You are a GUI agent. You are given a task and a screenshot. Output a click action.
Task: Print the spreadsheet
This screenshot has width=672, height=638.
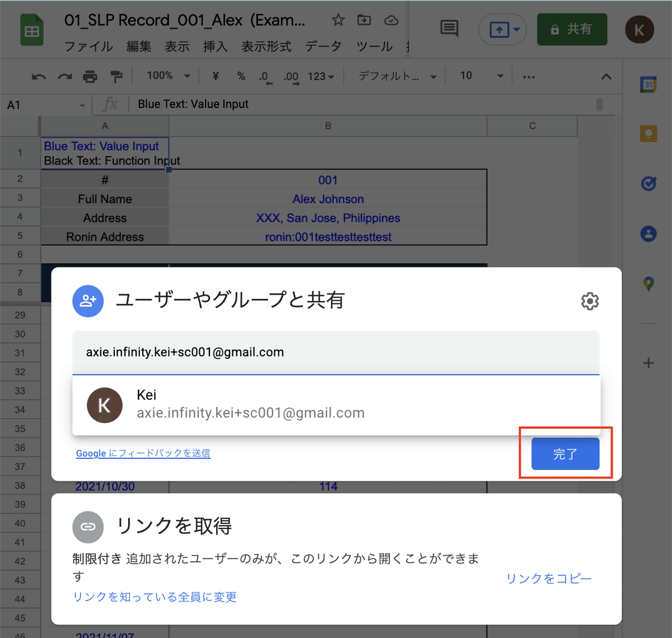coord(90,76)
